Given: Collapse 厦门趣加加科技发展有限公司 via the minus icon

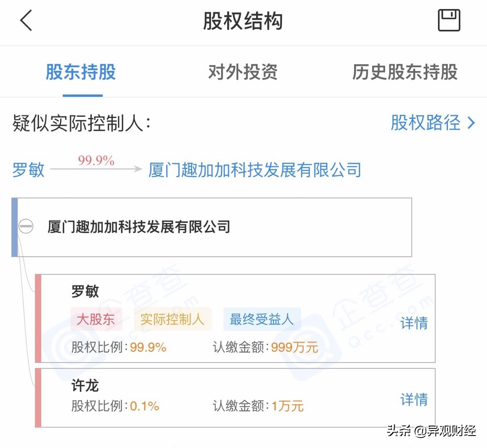Looking at the screenshot, I should [x=25, y=227].
